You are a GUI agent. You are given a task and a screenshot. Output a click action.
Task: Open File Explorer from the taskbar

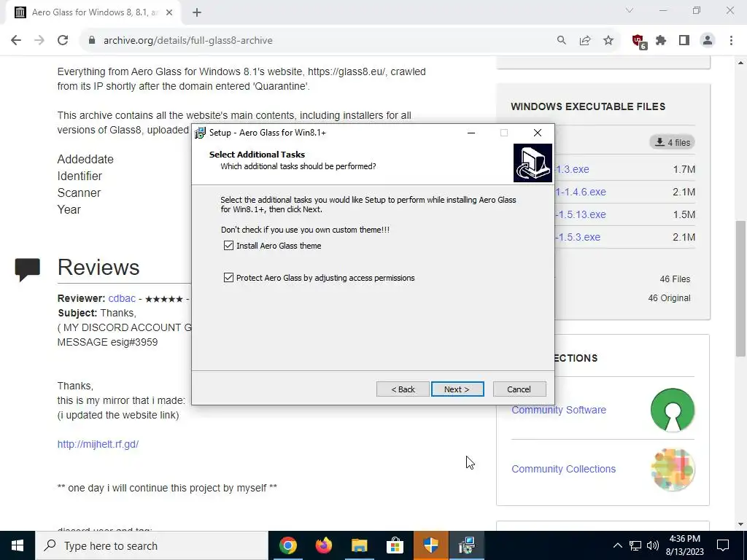[360, 545]
